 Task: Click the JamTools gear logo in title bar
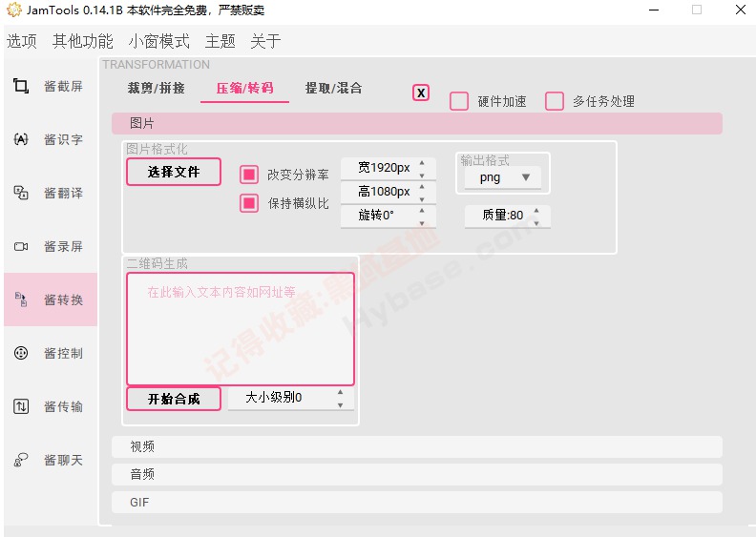[x=14, y=10]
